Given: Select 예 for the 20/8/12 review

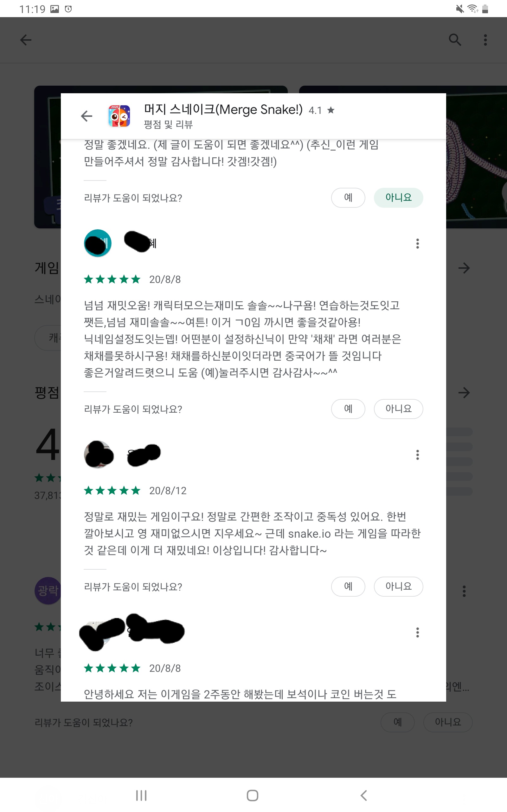Looking at the screenshot, I should click(348, 586).
